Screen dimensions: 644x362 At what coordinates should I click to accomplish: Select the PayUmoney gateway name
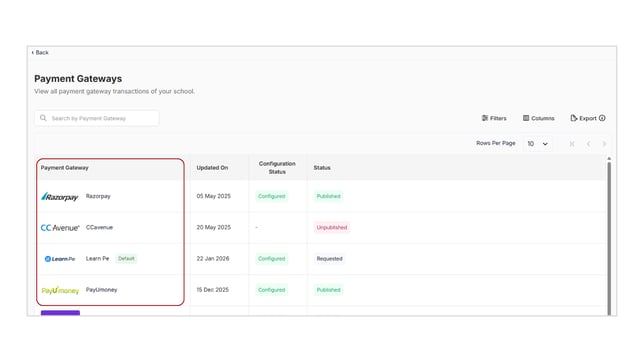click(x=101, y=290)
